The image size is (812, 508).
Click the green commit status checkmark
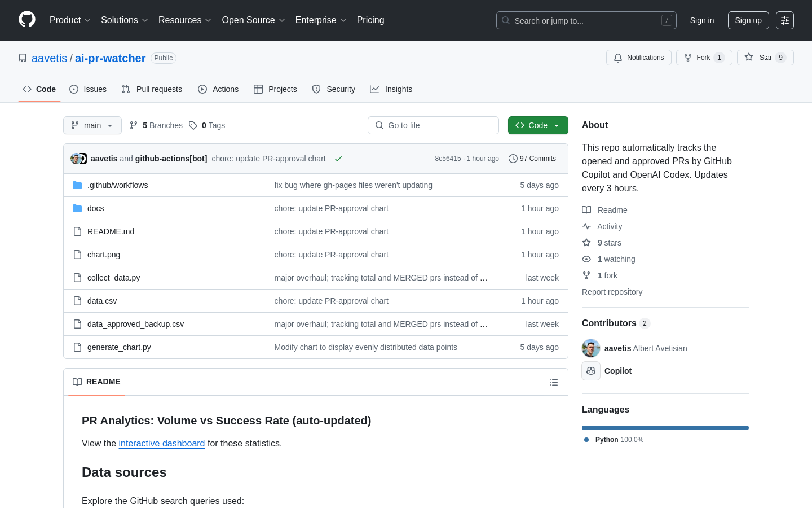click(338, 159)
